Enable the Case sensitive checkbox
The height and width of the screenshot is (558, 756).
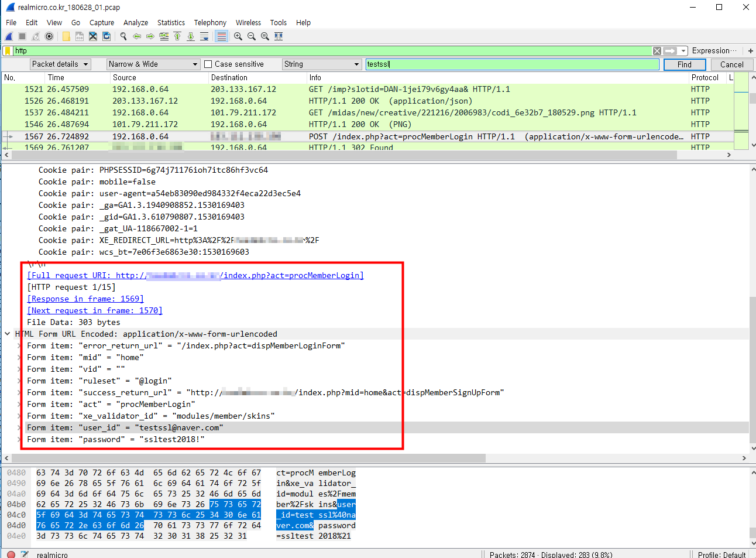(208, 64)
